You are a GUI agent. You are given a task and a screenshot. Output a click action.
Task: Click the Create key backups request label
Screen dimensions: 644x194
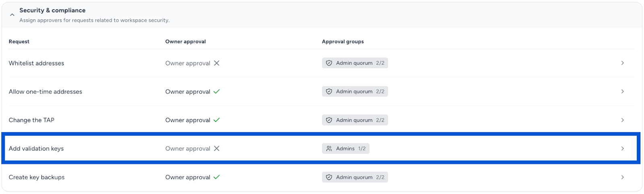37,177
